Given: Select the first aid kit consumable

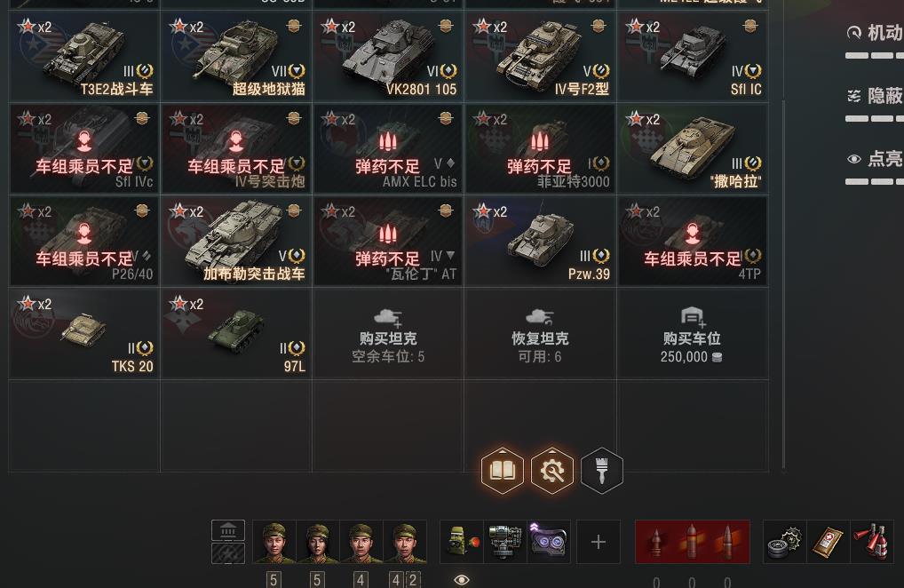Looking at the screenshot, I should point(828,542).
